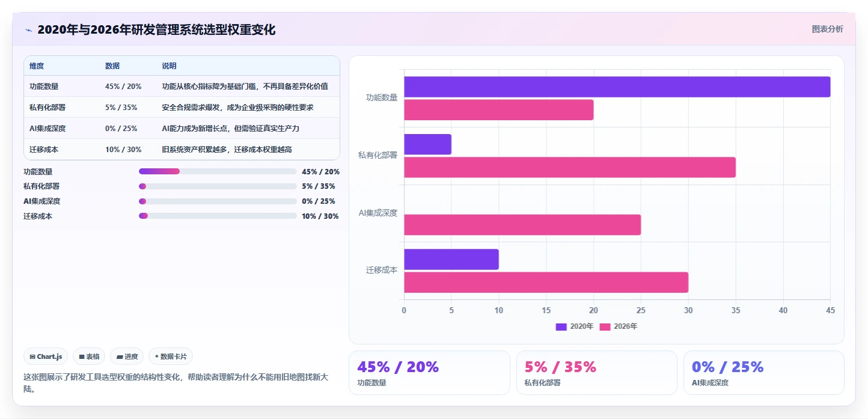Click the lightning icon beside the chart title

pos(28,30)
